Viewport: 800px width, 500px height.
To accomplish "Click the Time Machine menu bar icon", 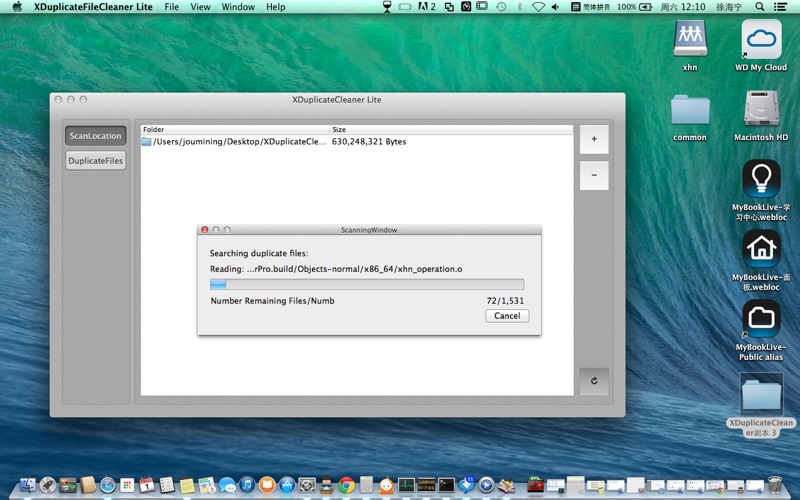I will pos(501,7).
